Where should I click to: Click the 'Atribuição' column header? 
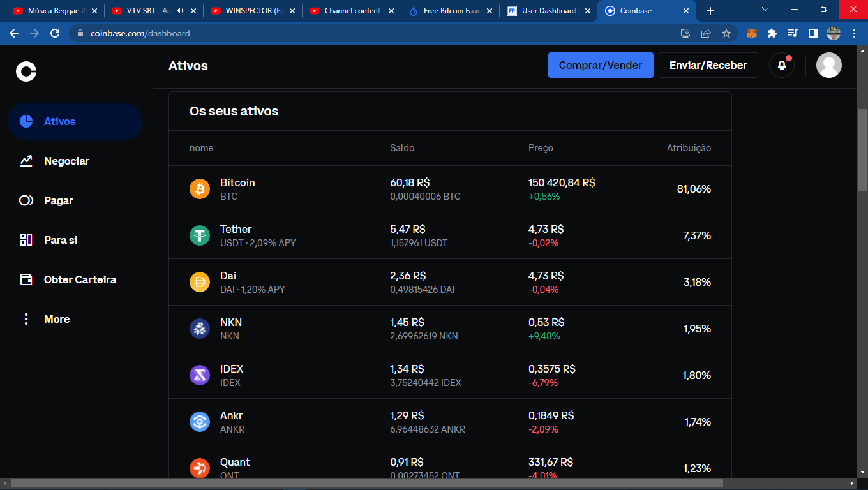pyautogui.click(x=689, y=148)
